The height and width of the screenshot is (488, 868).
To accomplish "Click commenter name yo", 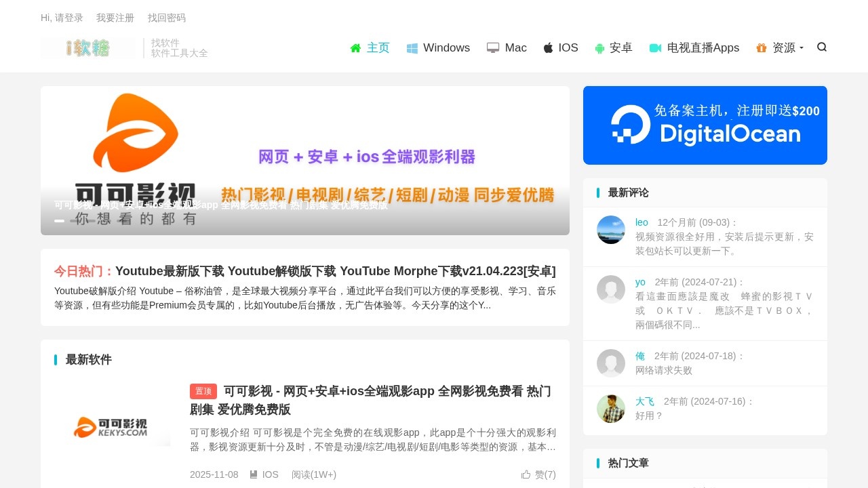I will (x=640, y=282).
